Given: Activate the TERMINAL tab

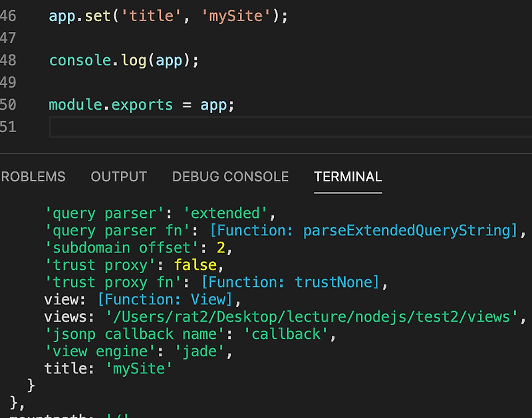Looking at the screenshot, I should (x=347, y=177).
